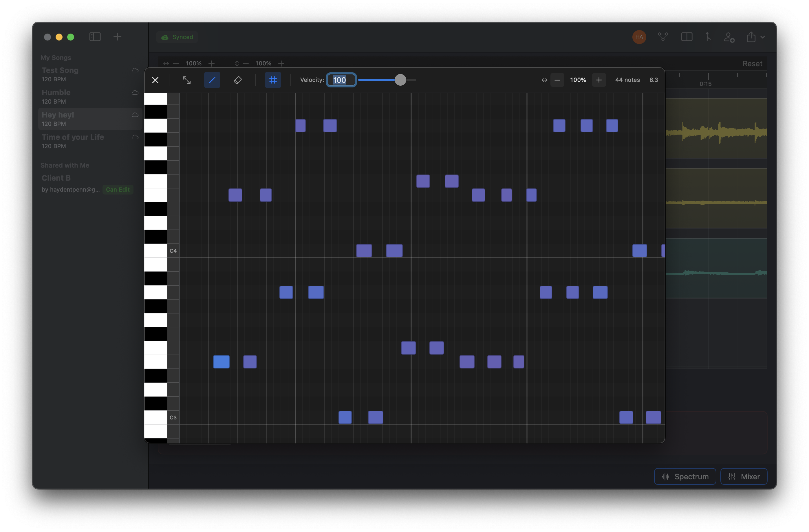Screen dimensions: 809x532
Task: Toggle snap to grid
Action: pyautogui.click(x=273, y=80)
